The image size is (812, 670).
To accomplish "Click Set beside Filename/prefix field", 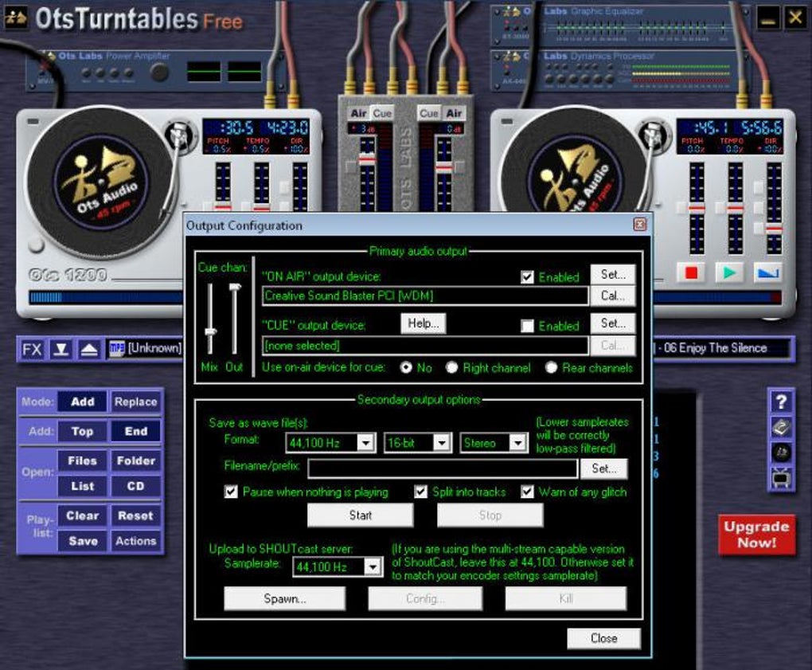I will coord(603,468).
